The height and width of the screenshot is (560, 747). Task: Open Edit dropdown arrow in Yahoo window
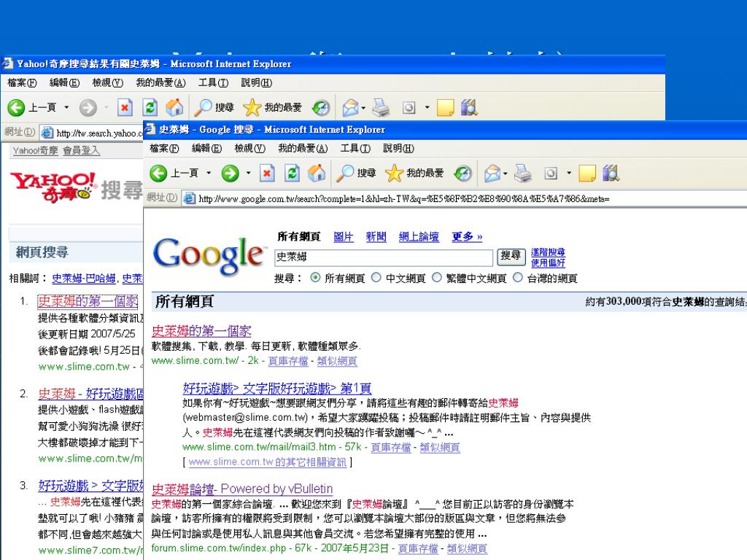click(427, 108)
